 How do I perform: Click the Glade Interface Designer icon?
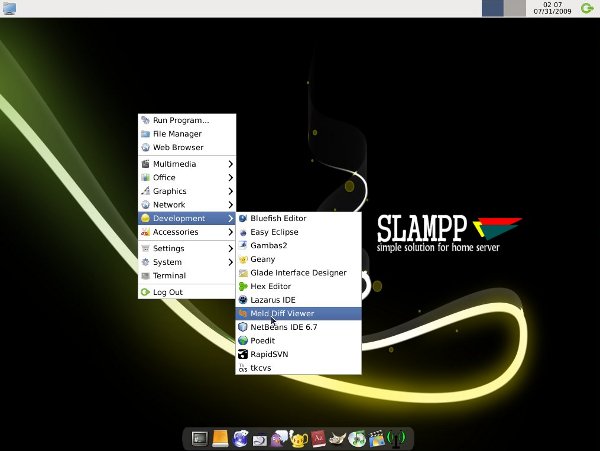pos(243,273)
